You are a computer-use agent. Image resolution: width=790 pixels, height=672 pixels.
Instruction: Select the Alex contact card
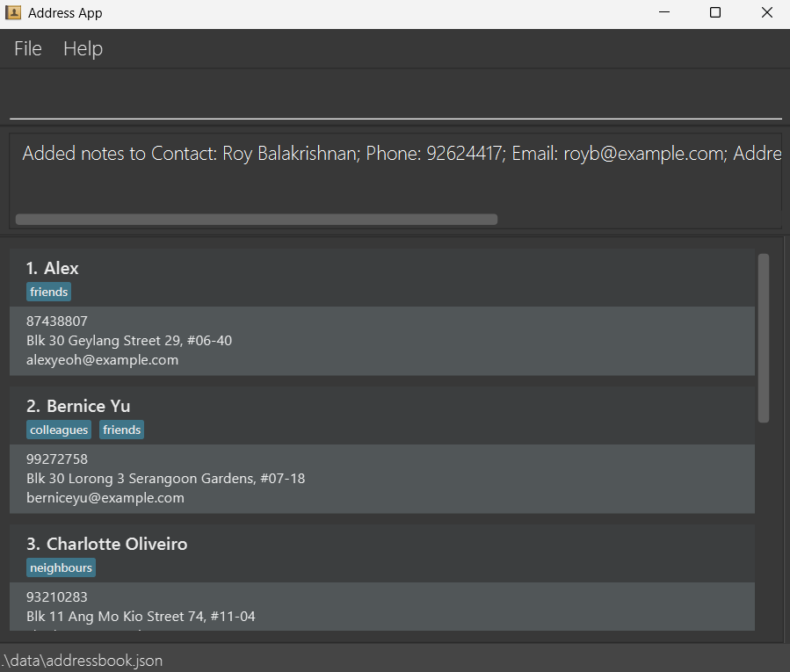382,312
